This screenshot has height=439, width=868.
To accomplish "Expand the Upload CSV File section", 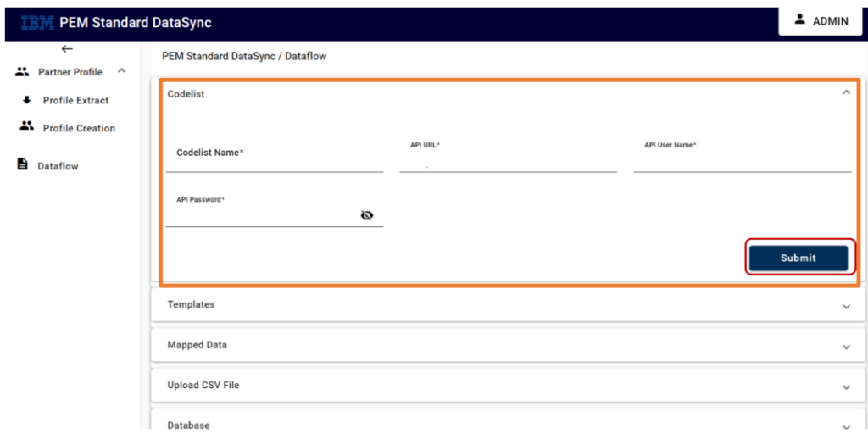I will pos(508,386).
